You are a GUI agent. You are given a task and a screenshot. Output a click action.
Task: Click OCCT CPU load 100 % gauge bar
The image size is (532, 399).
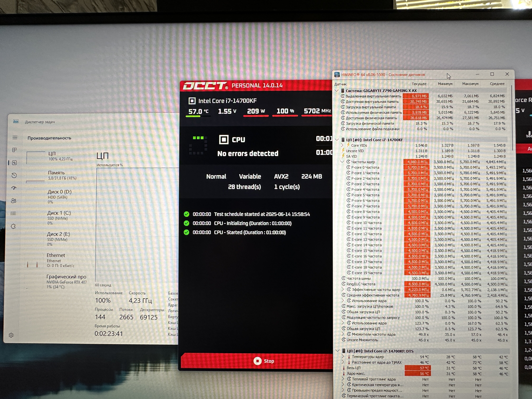click(x=285, y=116)
